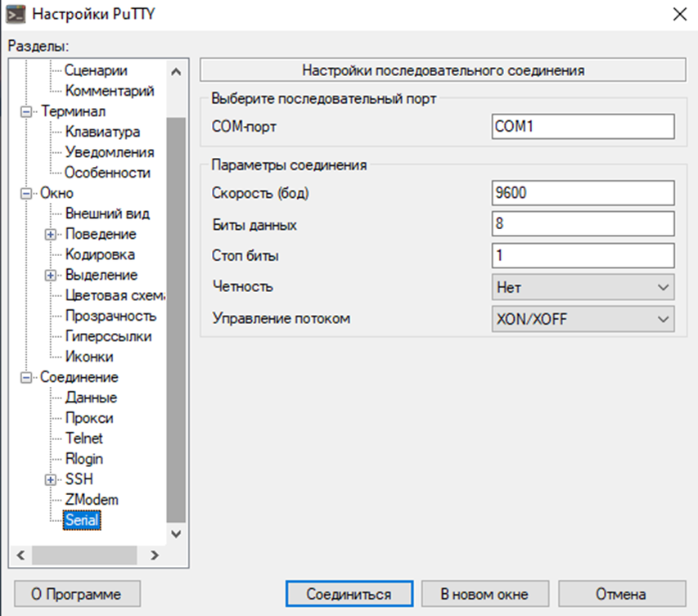Click the tree scroll right arrow

pos(155,555)
